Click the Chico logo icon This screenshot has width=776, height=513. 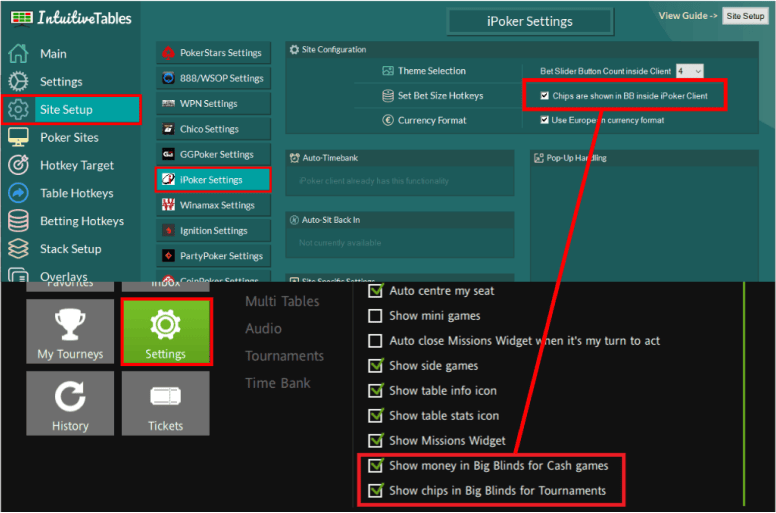[x=168, y=129]
